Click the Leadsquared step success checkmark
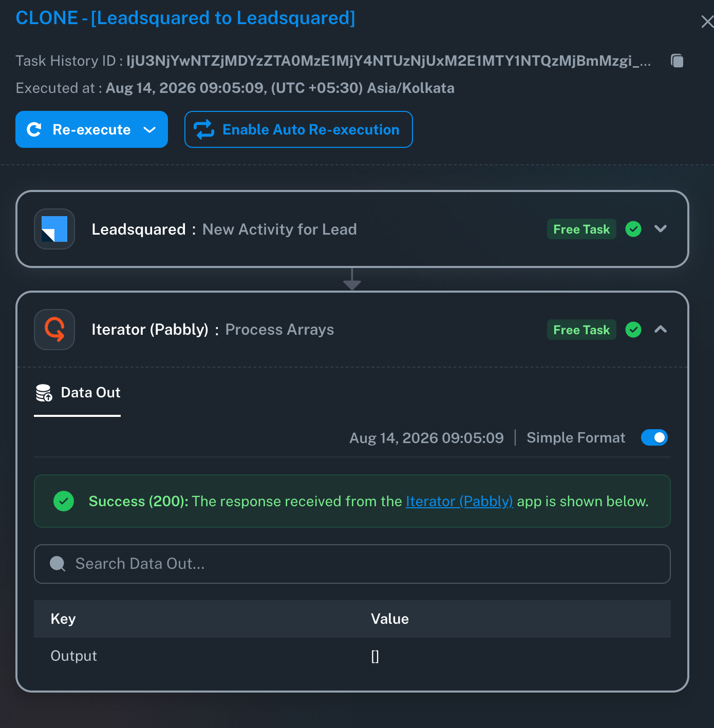Image resolution: width=714 pixels, height=728 pixels. click(x=633, y=229)
